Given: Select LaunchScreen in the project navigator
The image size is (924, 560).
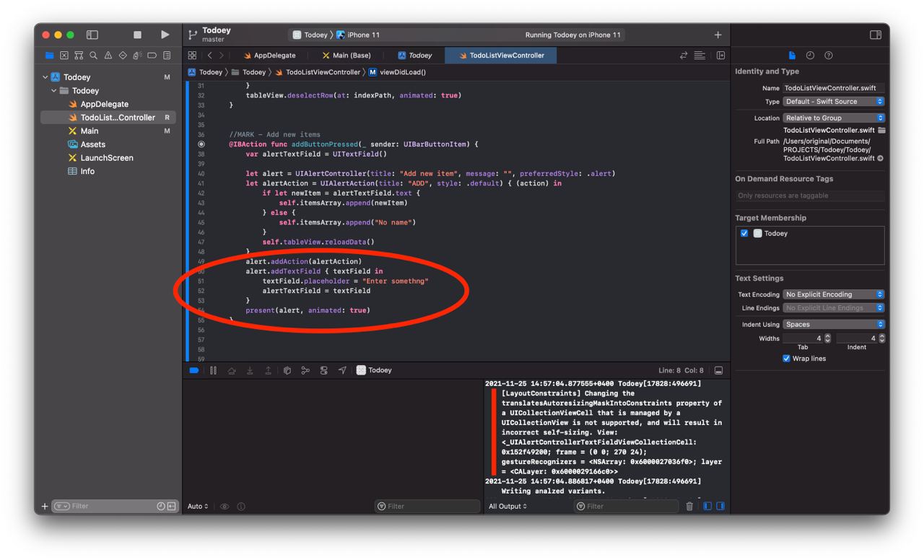Looking at the screenshot, I should pyautogui.click(x=107, y=158).
